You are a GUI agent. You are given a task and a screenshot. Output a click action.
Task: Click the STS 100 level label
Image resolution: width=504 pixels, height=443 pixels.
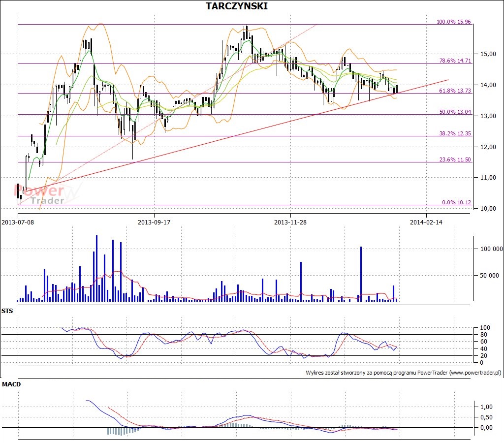(x=485, y=328)
